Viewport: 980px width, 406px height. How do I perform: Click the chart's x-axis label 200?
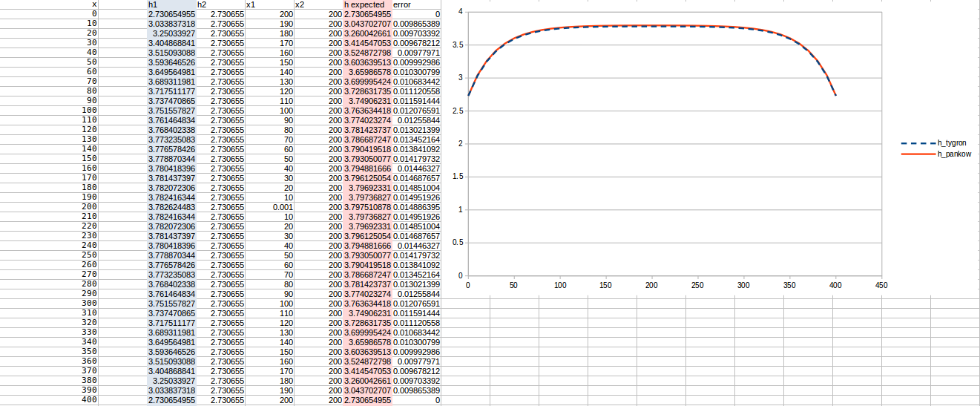[651, 285]
